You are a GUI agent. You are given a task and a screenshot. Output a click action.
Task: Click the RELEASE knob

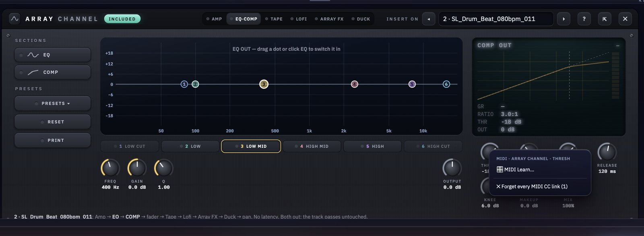[x=607, y=152]
